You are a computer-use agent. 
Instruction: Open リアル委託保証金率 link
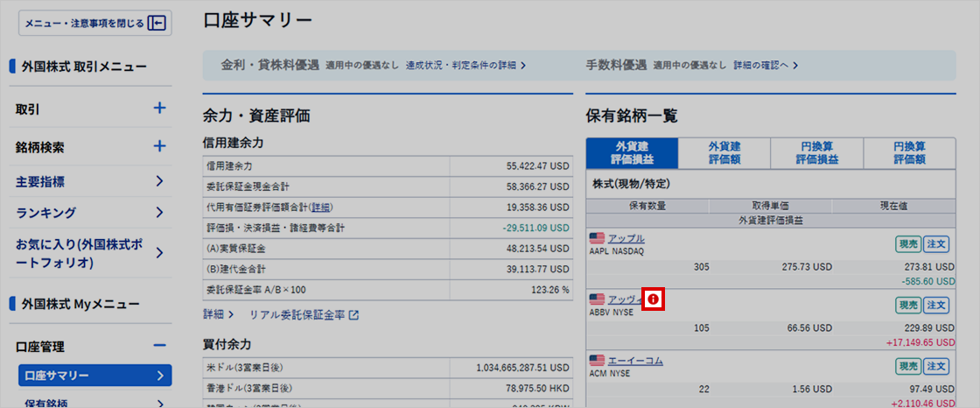pos(304,315)
